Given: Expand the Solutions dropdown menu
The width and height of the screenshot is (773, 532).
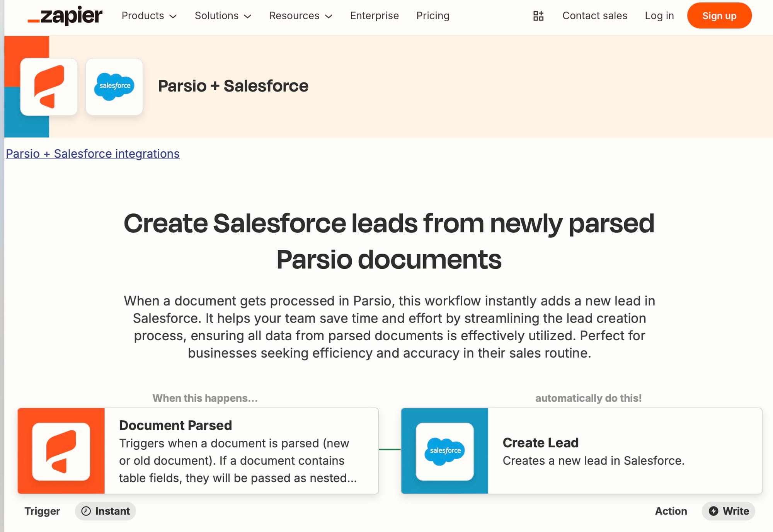Looking at the screenshot, I should click(223, 16).
